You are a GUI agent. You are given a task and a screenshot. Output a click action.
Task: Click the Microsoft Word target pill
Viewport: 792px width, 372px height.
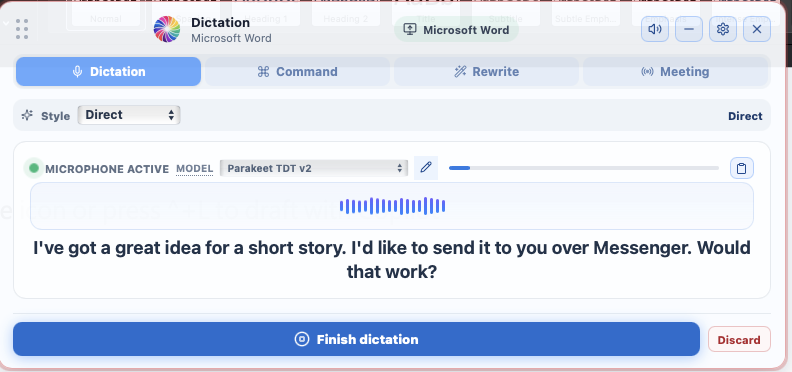click(x=456, y=30)
